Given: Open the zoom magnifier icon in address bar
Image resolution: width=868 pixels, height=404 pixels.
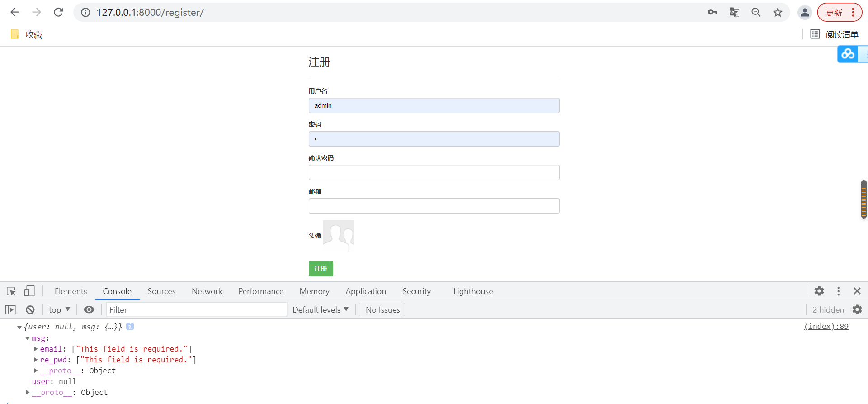Looking at the screenshot, I should [x=756, y=12].
